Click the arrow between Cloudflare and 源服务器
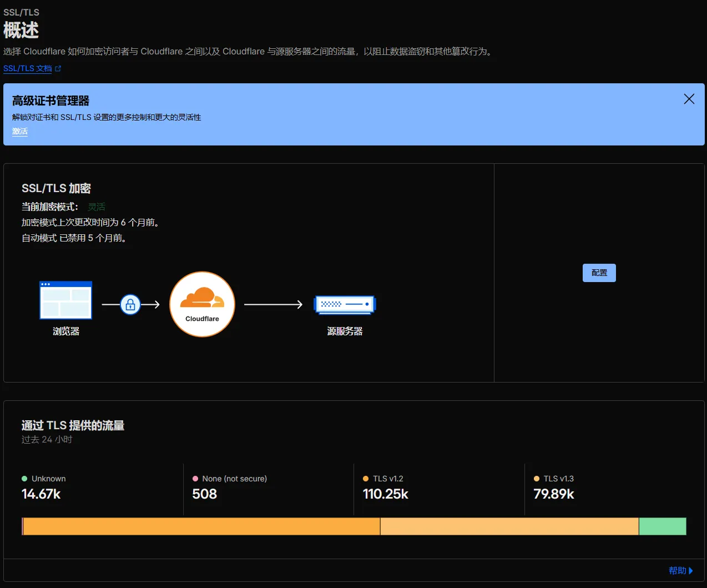The image size is (707, 588). pyautogui.click(x=273, y=304)
